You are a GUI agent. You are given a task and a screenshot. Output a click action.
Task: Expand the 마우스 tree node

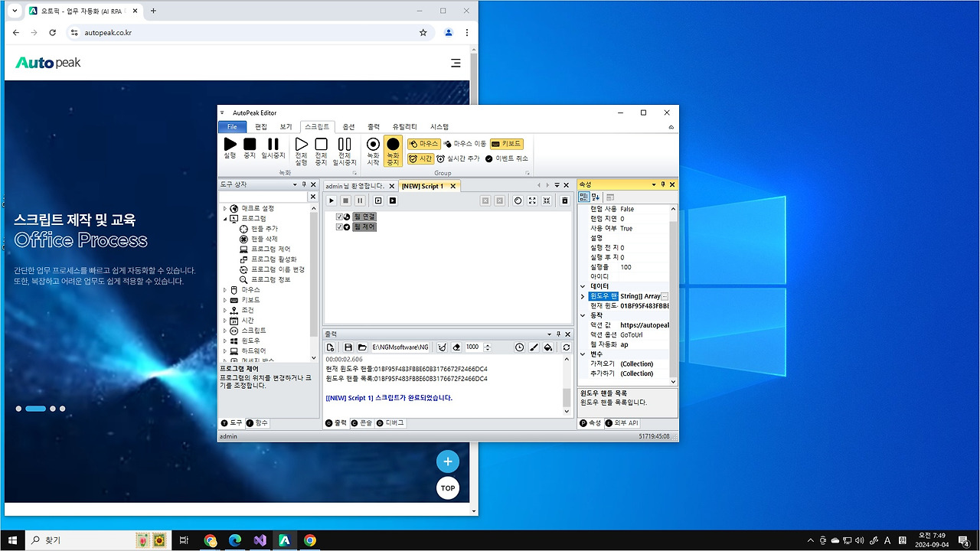(x=225, y=290)
